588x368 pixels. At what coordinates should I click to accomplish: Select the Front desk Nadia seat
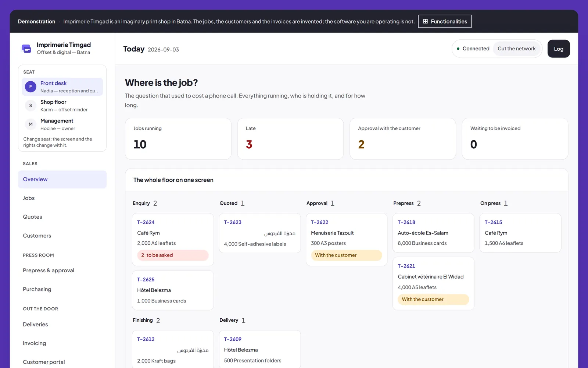click(62, 87)
